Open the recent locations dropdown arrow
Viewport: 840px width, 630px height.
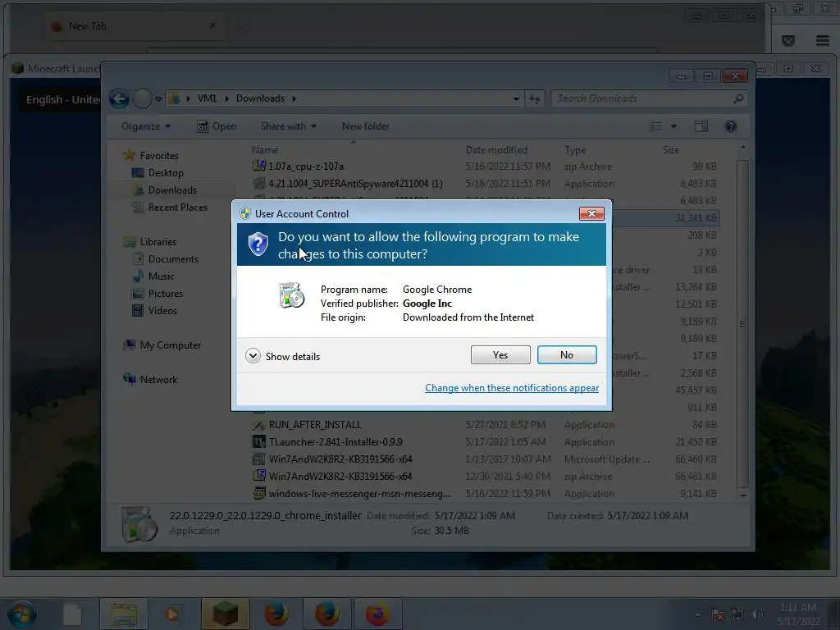[x=158, y=99]
